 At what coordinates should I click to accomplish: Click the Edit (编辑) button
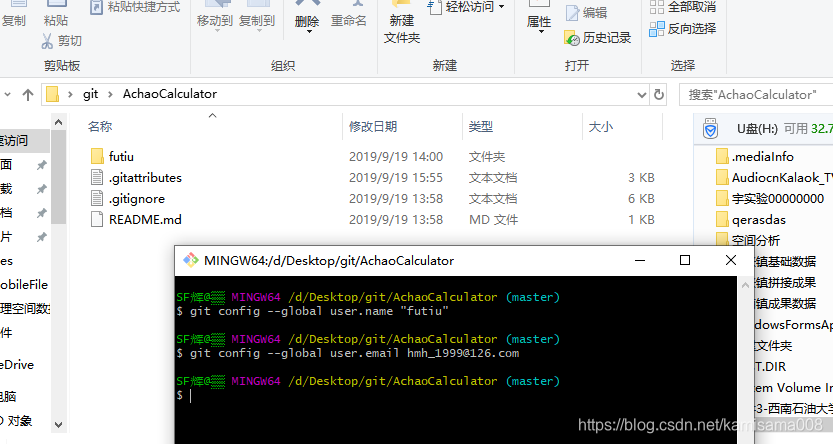pos(586,13)
